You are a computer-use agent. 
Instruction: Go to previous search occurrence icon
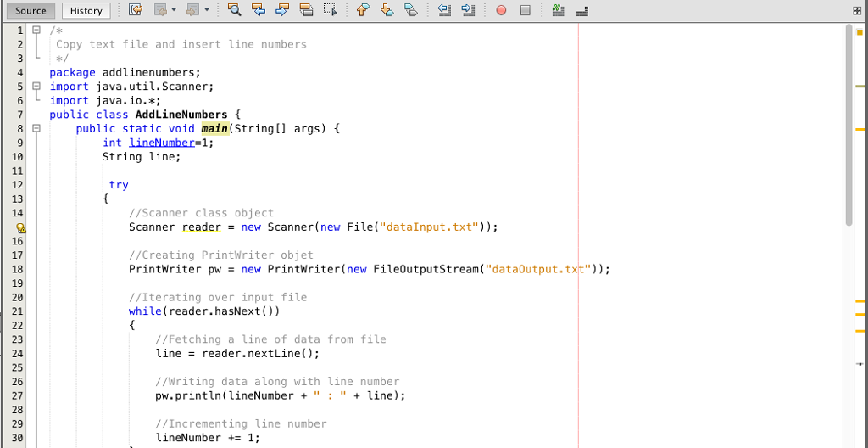coord(258,10)
